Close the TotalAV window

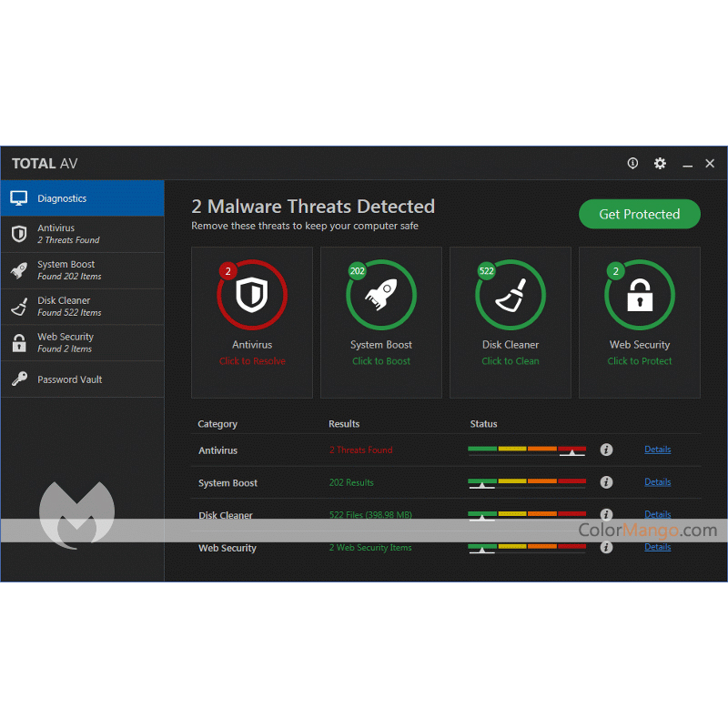click(710, 163)
